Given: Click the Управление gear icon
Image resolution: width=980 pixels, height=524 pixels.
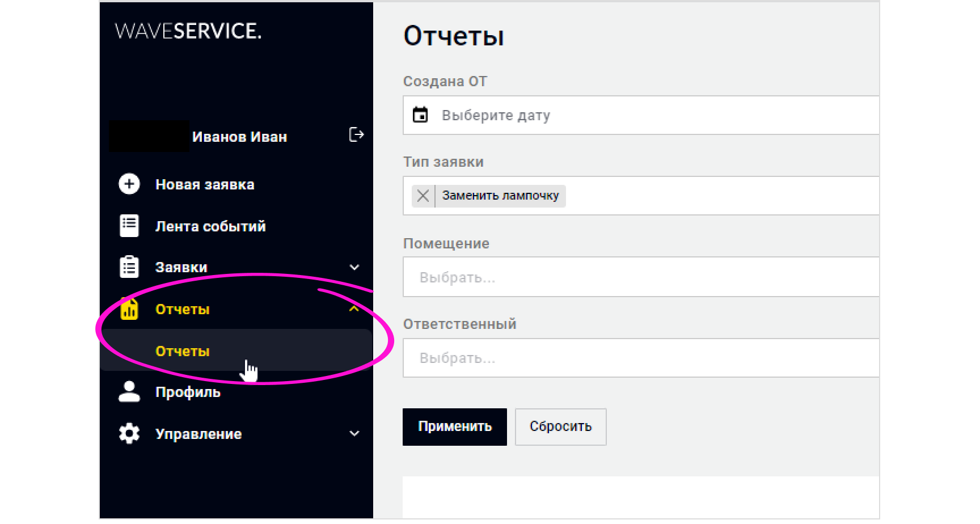Looking at the screenshot, I should pyautogui.click(x=129, y=434).
